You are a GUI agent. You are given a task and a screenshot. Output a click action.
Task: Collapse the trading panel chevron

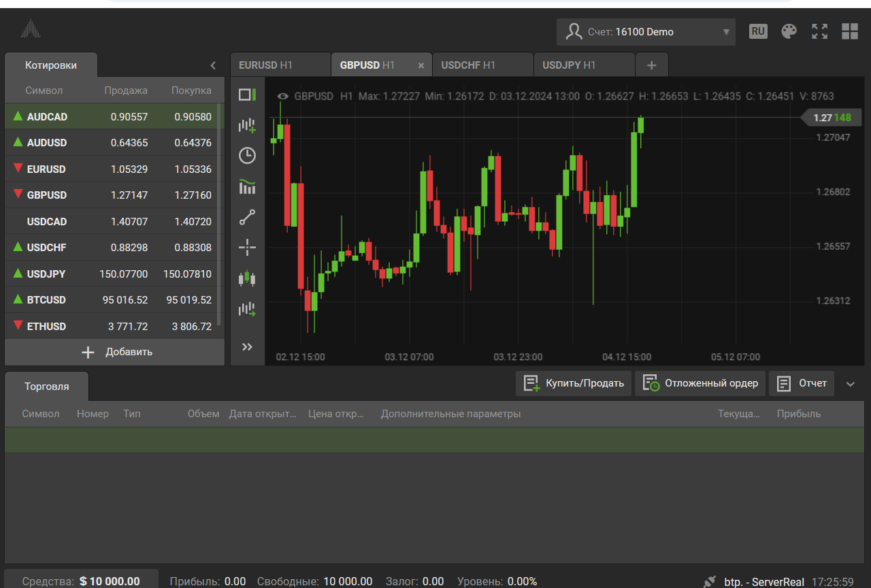851,384
